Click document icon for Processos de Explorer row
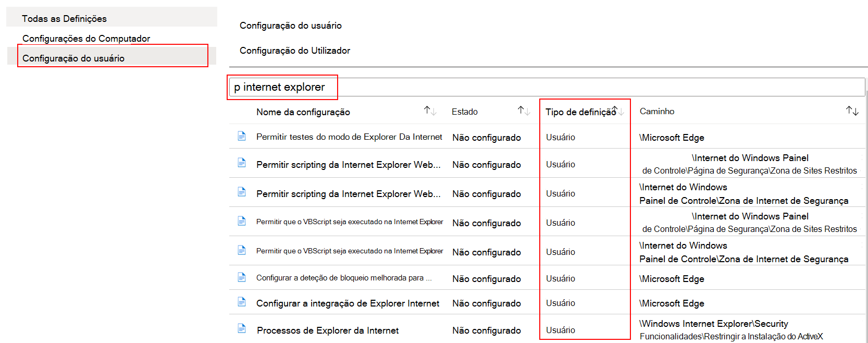This screenshot has width=868, height=343. point(242,328)
